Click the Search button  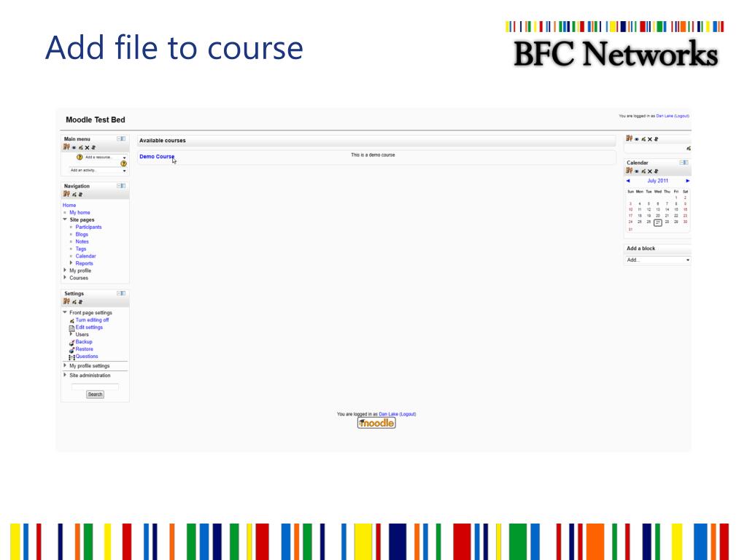pos(95,394)
